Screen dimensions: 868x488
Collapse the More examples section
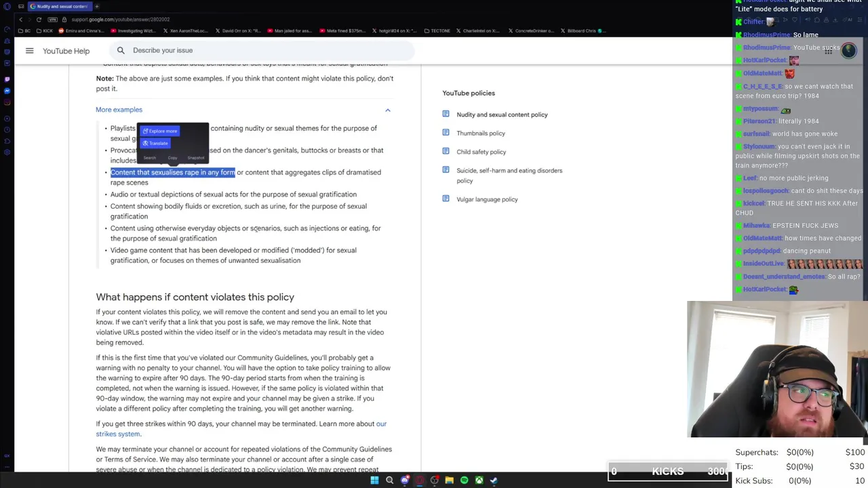(x=388, y=110)
